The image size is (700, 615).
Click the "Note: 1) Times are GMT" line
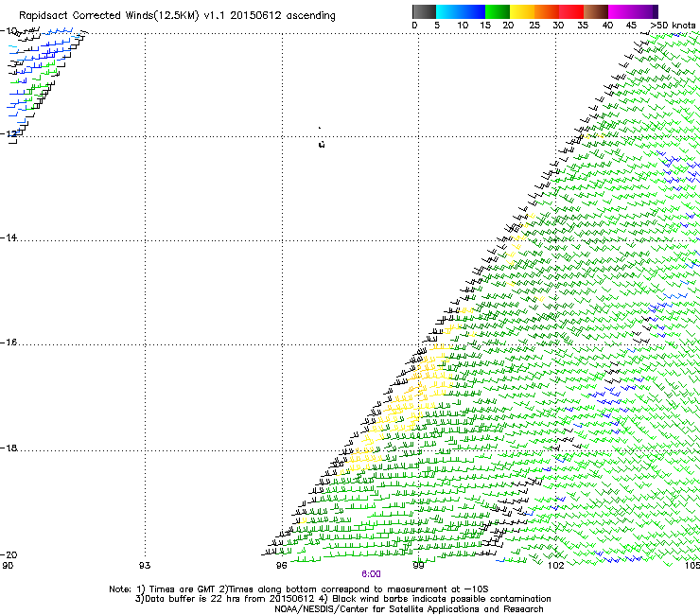click(299, 589)
